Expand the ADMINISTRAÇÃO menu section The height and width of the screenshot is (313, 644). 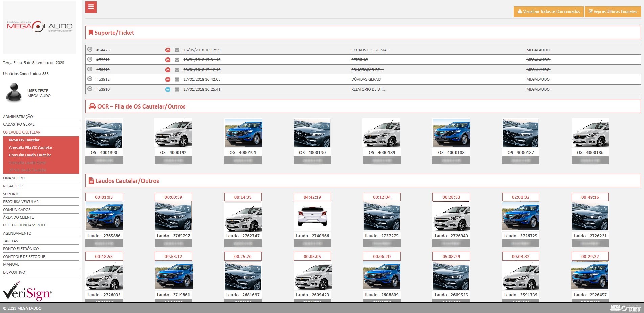[x=18, y=117]
